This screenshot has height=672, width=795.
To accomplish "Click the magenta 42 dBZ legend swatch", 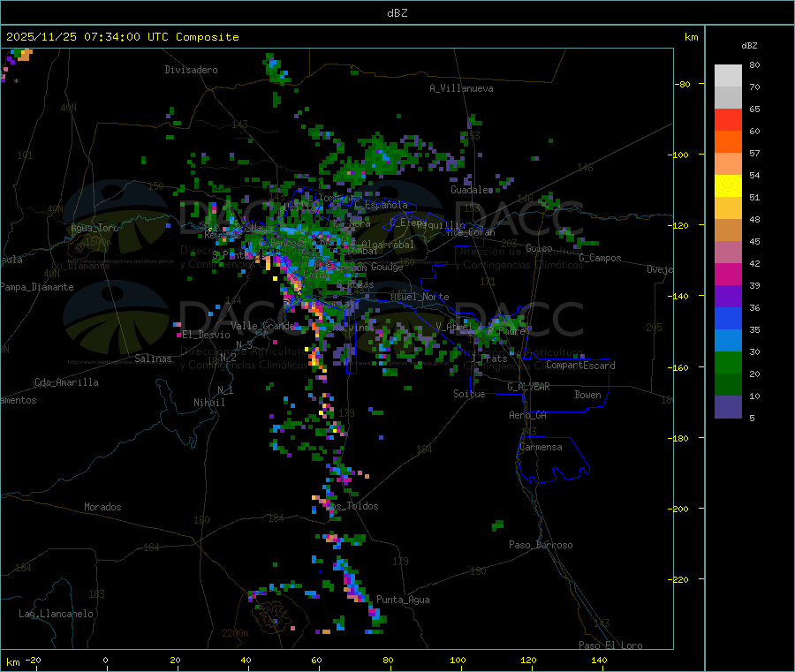I will (x=728, y=274).
